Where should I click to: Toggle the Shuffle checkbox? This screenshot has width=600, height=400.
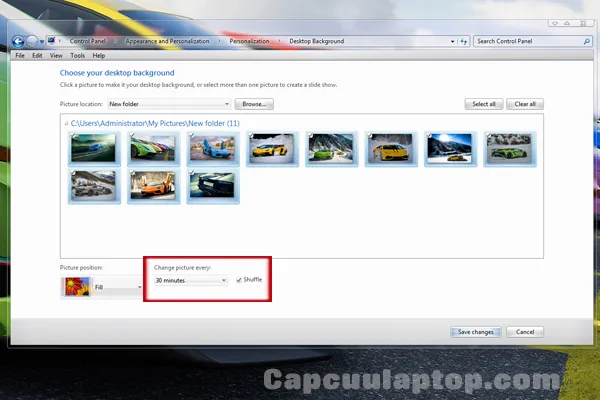(239, 280)
